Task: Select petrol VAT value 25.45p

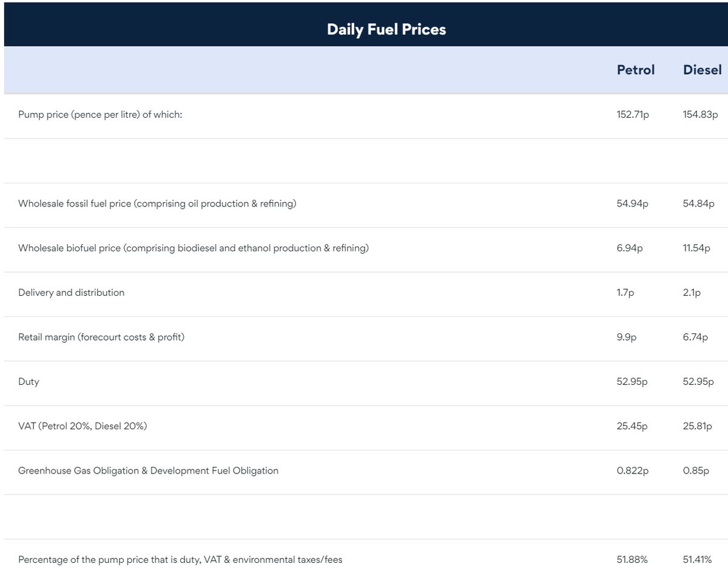Action: (x=632, y=426)
